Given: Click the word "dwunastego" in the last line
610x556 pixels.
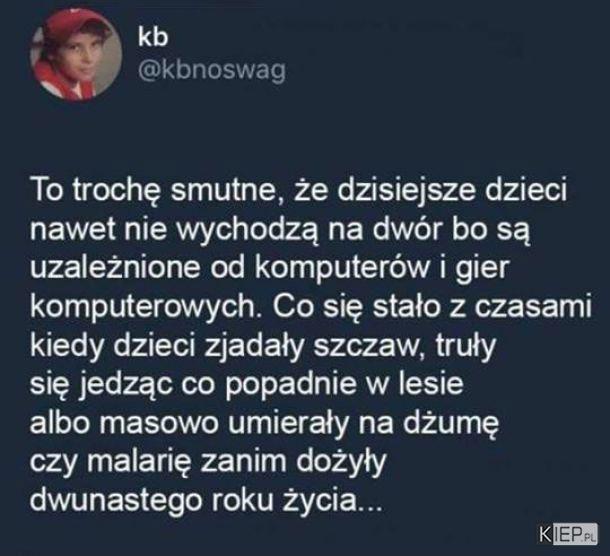Looking at the screenshot, I should click(x=116, y=501).
